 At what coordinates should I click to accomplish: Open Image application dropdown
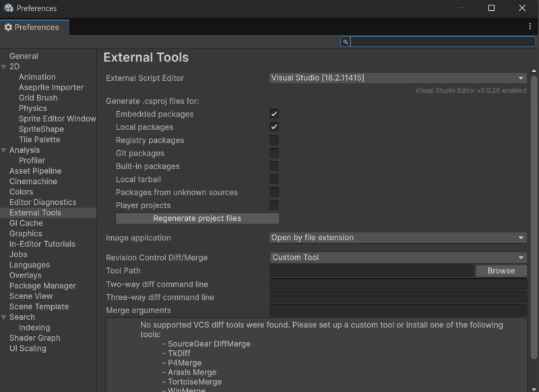398,238
